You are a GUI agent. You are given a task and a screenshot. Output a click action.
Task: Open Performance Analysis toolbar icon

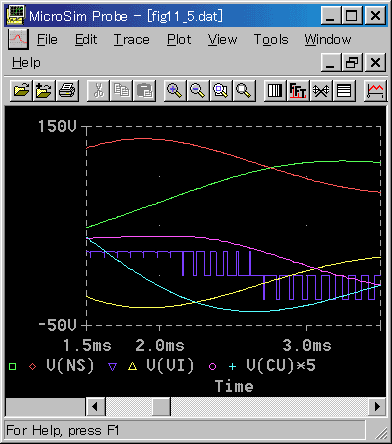[321, 90]
